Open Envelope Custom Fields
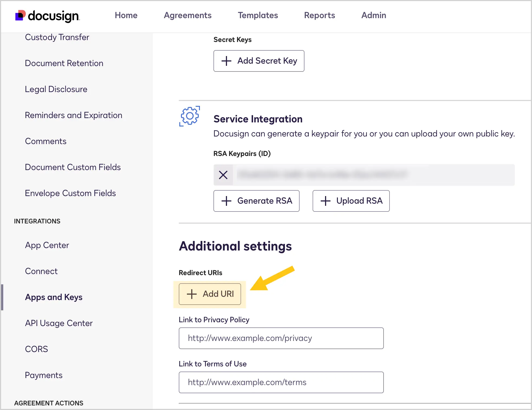 pos(70,193)
